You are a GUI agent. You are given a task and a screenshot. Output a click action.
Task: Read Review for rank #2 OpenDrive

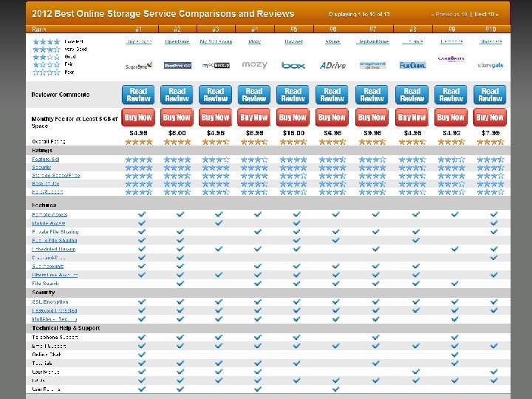coord(177,95)
